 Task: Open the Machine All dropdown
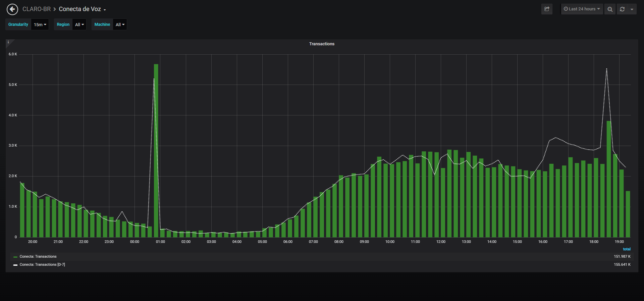click(120, 24)
